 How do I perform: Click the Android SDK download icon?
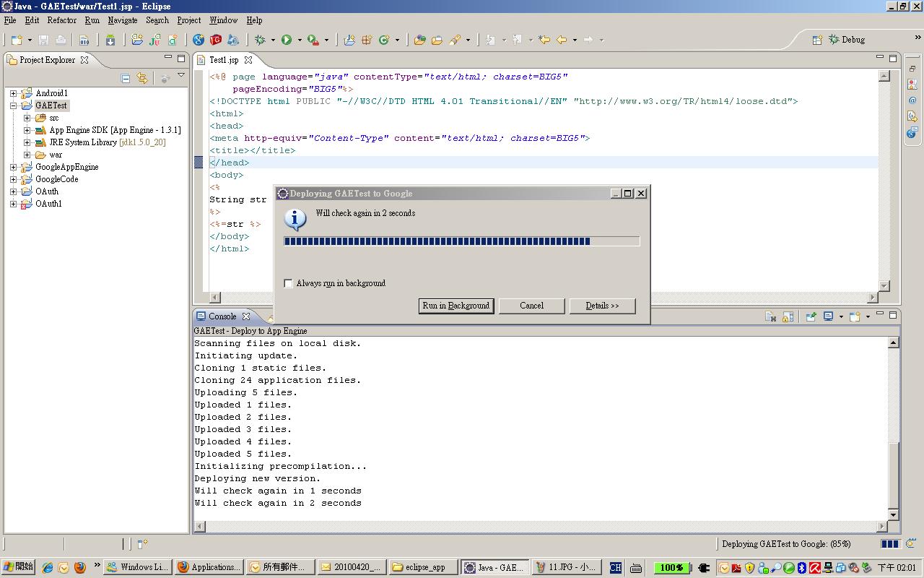click(x=110, y=40)
